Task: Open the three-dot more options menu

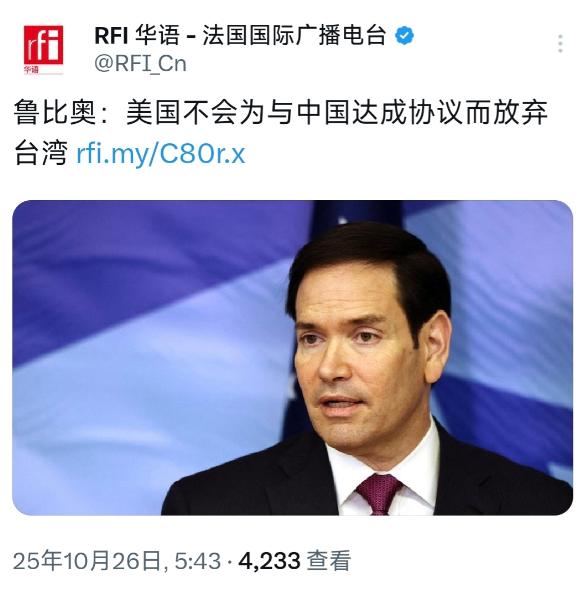Action: [560, 44]
